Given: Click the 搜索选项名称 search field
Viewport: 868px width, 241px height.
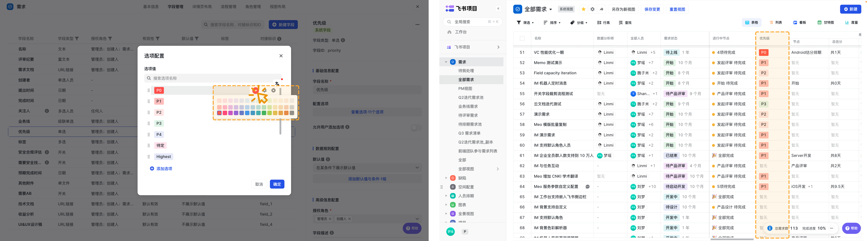Looking at the screenshot, I should [x=213, y=78].
